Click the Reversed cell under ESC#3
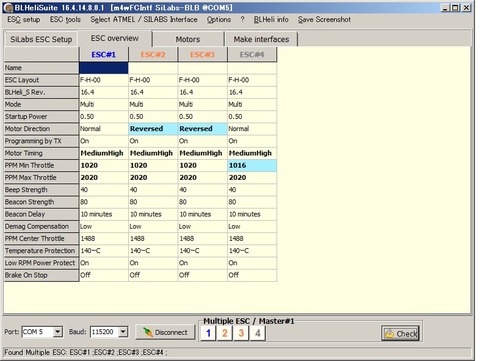The image size is (500, 361). click(x=202, y=129)
